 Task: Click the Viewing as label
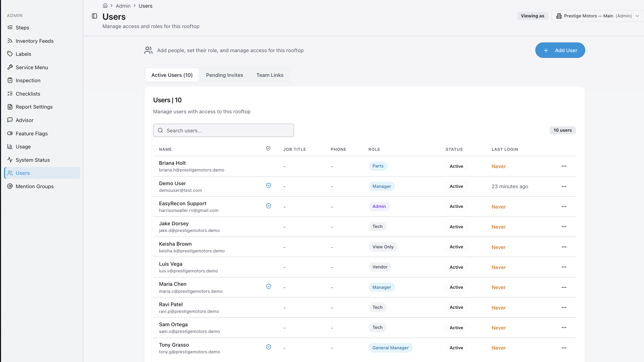[533, 16]
